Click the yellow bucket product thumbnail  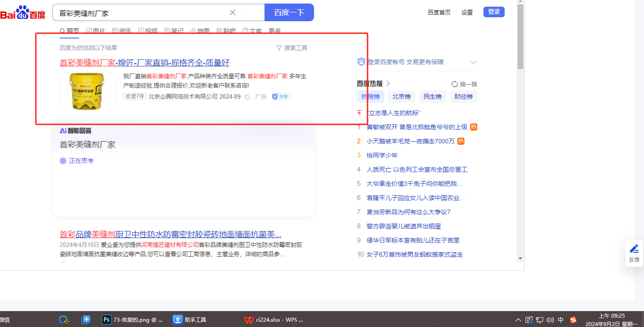point(88,91)
